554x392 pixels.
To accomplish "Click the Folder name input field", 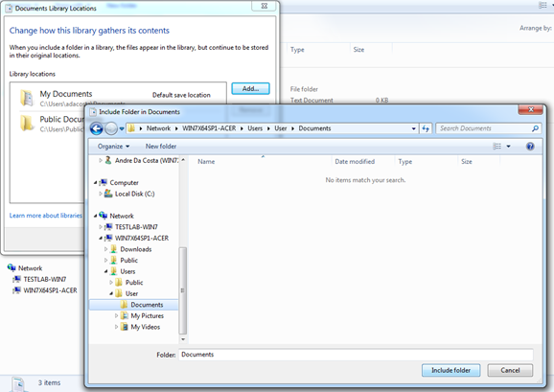I will tap(356, 355).
